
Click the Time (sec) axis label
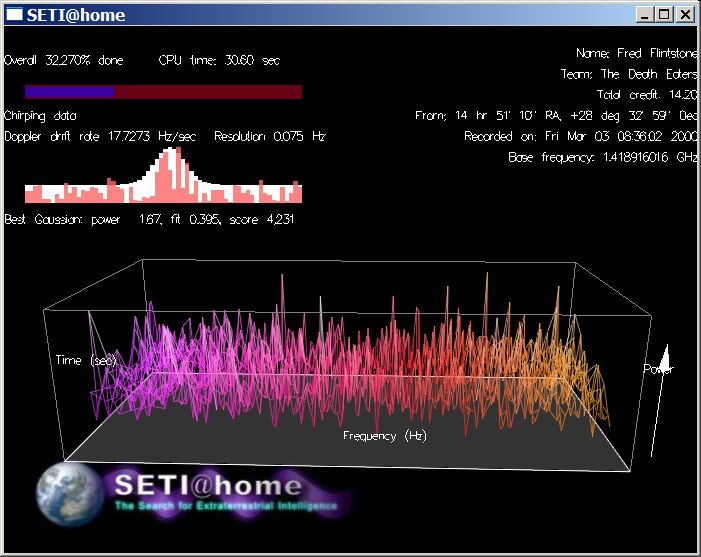click(x=86, y=360)
